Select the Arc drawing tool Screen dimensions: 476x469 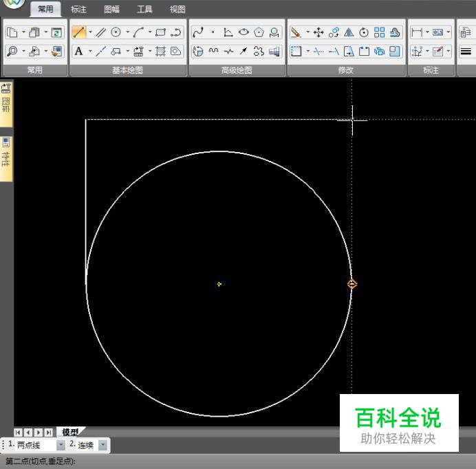click(x=139, y=32)
